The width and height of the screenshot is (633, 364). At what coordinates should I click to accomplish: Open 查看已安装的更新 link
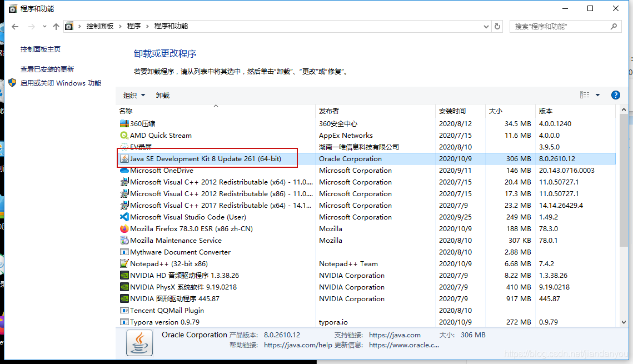click(x=47, y=69)
